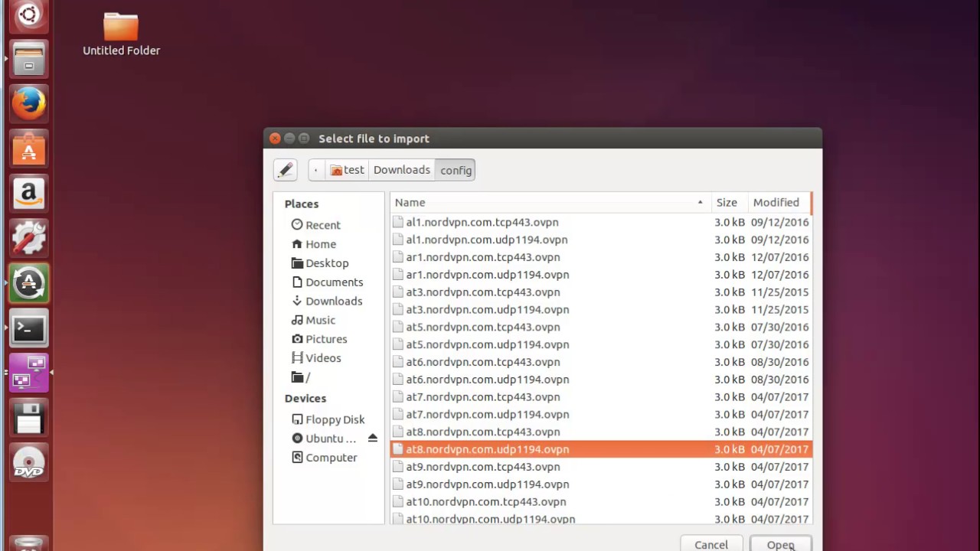Viewport: 980px width, 551px height.
Task: Open Recent in Places
Action: coord(315,225)
